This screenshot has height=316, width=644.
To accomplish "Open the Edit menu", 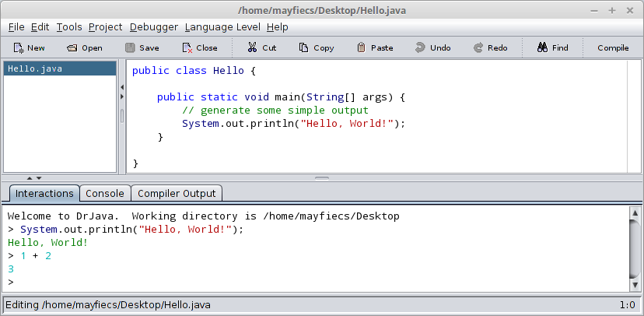I will (x=40, y=27).
